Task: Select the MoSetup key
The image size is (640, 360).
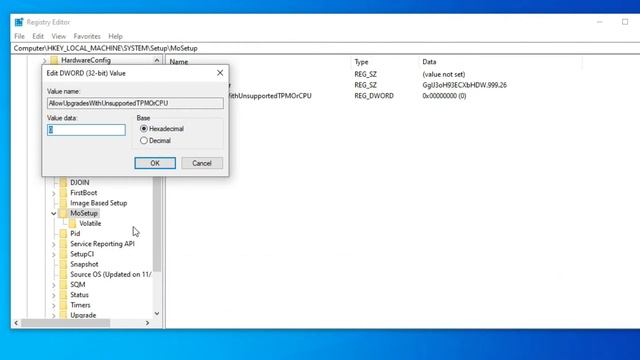Action: [84, 213]
